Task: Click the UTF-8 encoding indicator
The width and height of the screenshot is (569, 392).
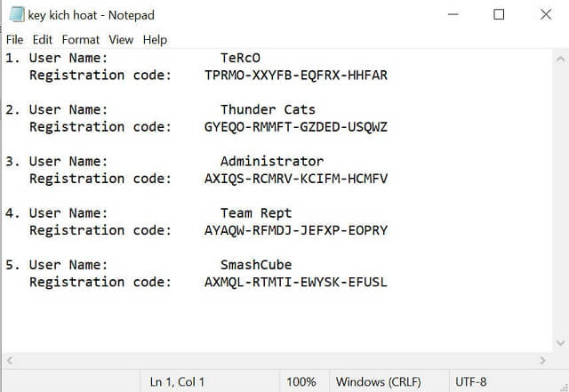Action: tap(470, 381)
